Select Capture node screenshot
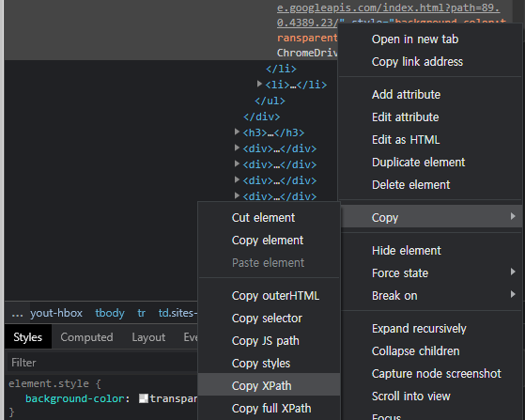Image resolution: width=525 pixels, height=420 pixels. (437, 373)
